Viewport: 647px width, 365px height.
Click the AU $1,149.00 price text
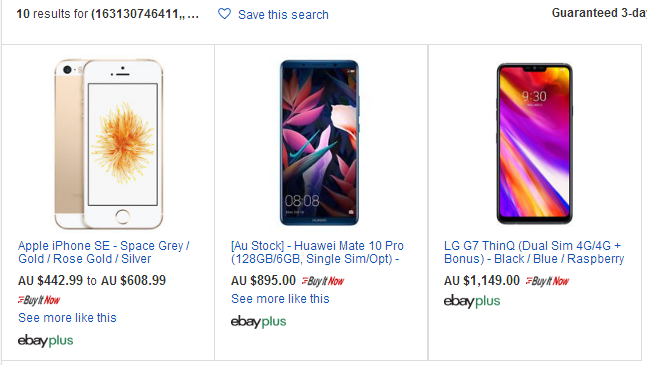482,281
